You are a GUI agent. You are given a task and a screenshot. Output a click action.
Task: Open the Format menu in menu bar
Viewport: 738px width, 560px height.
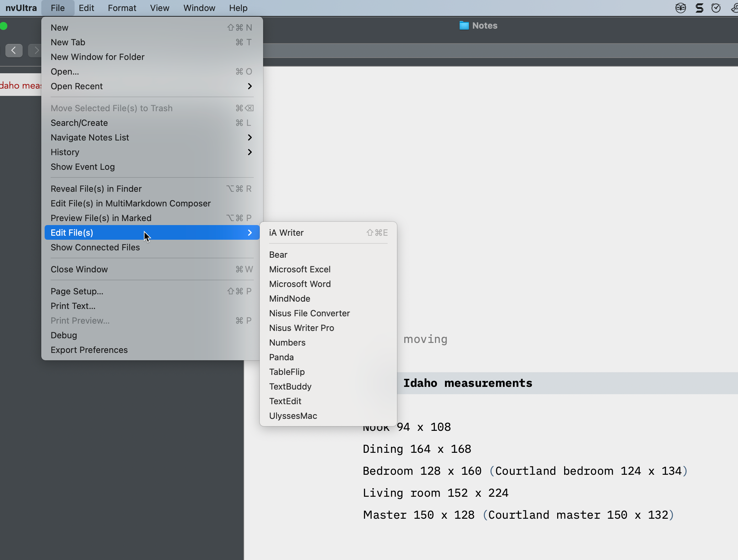pos(122,8)
